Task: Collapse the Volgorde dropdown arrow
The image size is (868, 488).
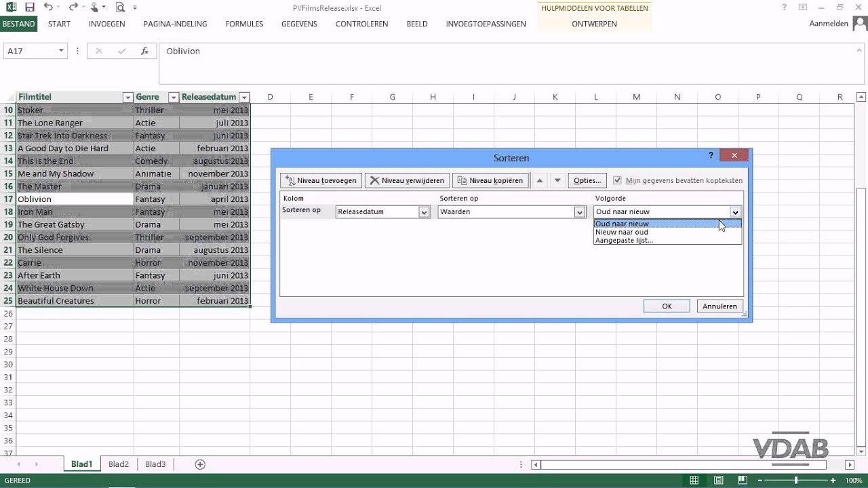Action: (735, 212)
